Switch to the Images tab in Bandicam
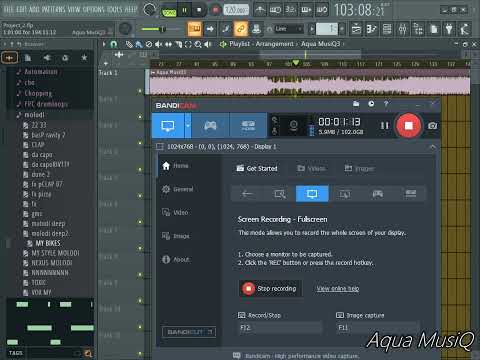 tap(359, 168)
